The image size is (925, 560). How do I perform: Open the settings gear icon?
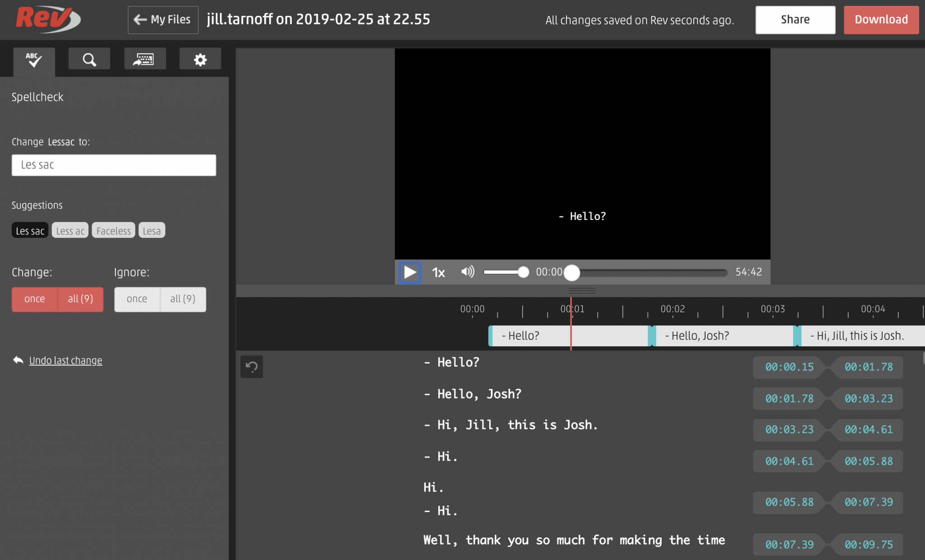[x=200, y=58]
